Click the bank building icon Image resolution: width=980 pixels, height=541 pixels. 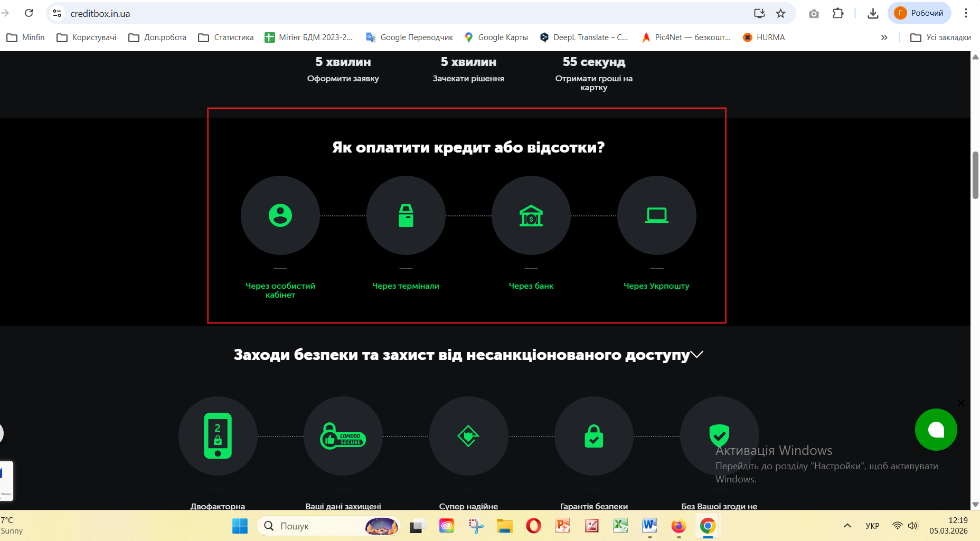click(531, 215)
